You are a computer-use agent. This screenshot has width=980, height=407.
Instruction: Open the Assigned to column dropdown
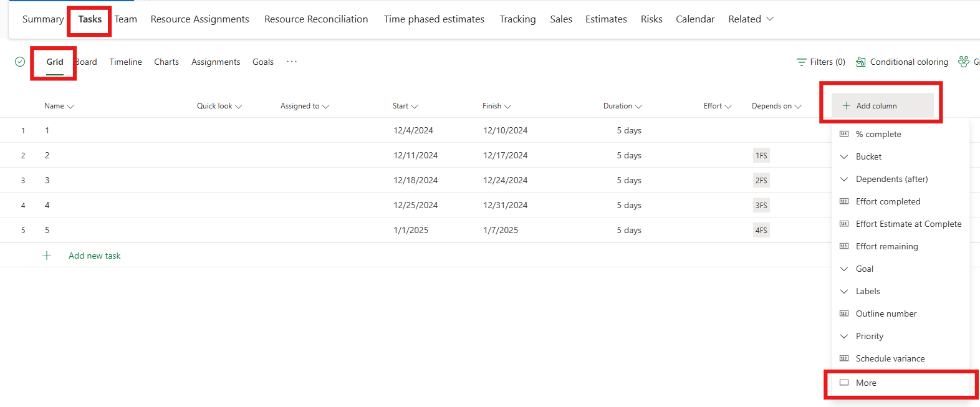325,107
